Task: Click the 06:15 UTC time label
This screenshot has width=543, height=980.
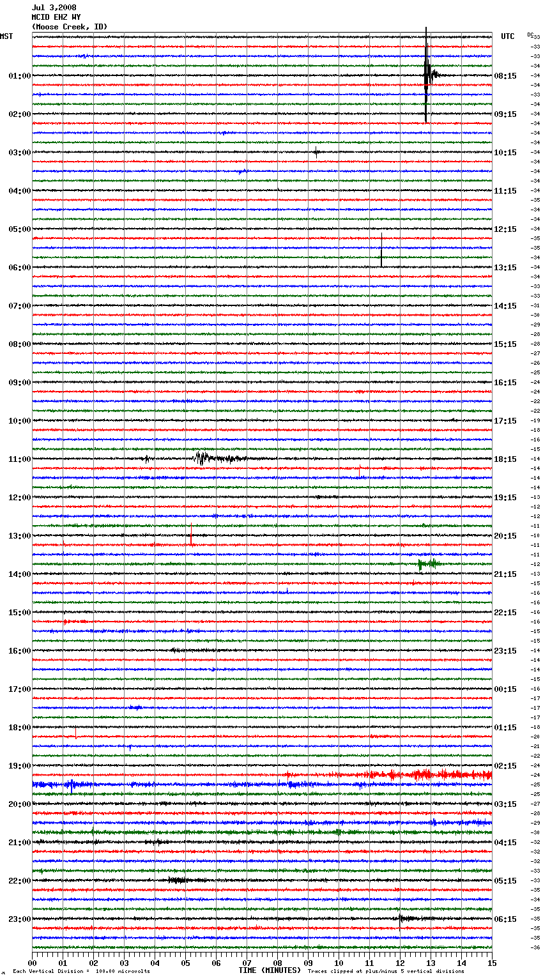Action: [x=505, y=919]
